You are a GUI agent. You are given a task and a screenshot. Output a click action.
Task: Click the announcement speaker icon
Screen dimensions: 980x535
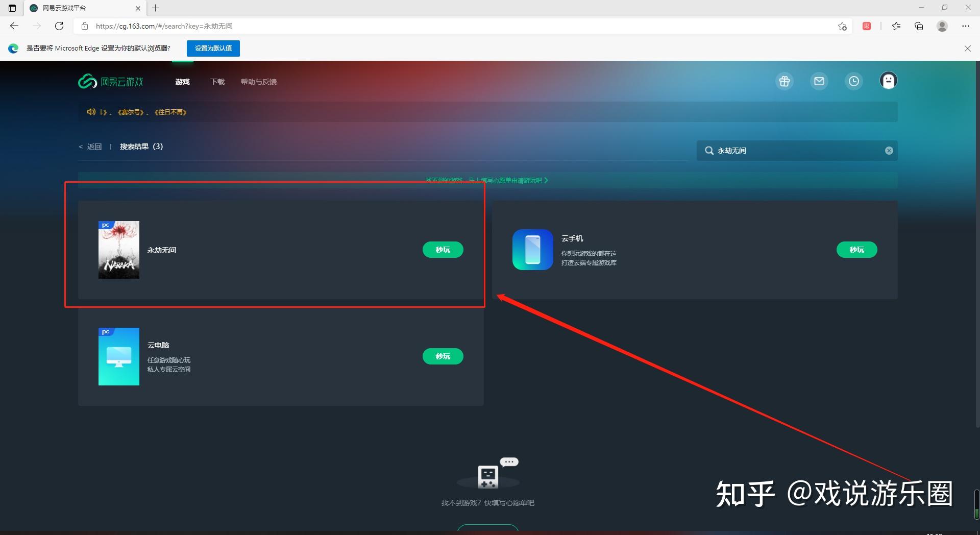[91, 112]
